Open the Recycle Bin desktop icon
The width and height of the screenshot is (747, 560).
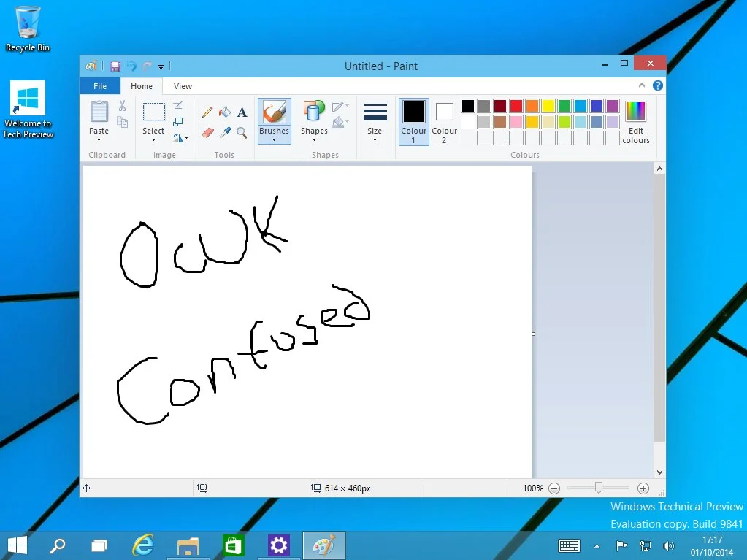28,28
